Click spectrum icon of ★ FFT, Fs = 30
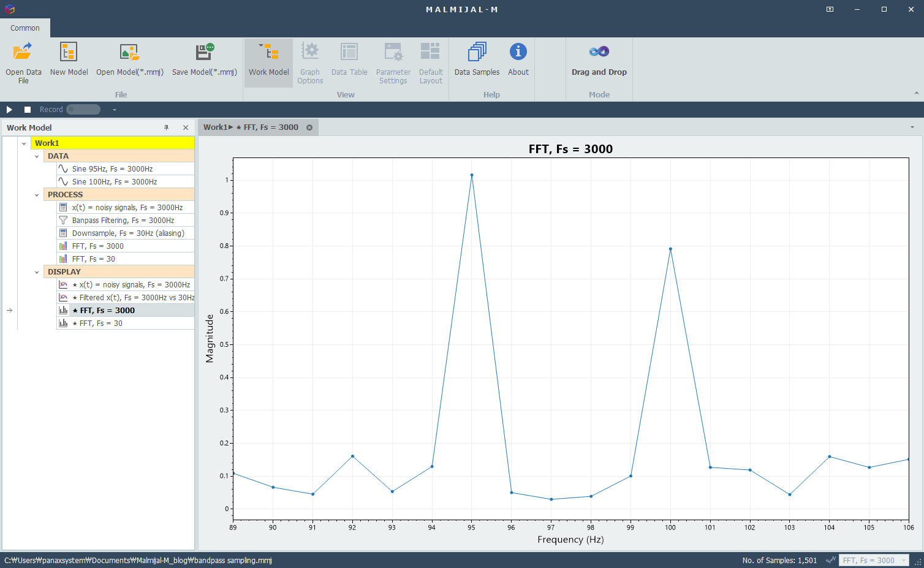The width and height of the screenshot is (924, 568). [63, 323]
